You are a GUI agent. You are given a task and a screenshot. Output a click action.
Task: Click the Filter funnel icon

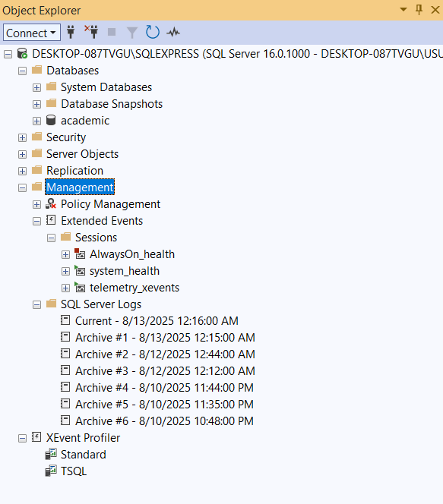coord(132,33)
